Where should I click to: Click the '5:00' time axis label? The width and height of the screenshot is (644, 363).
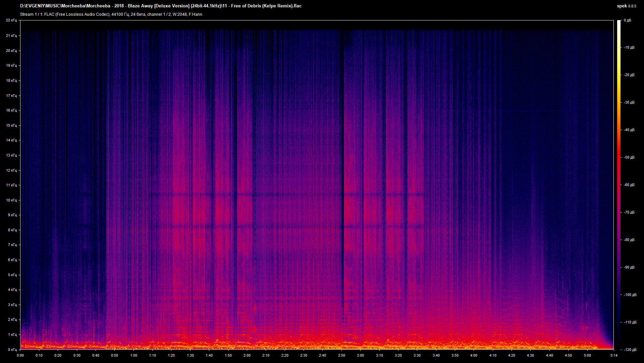click(x=587, y=355)
